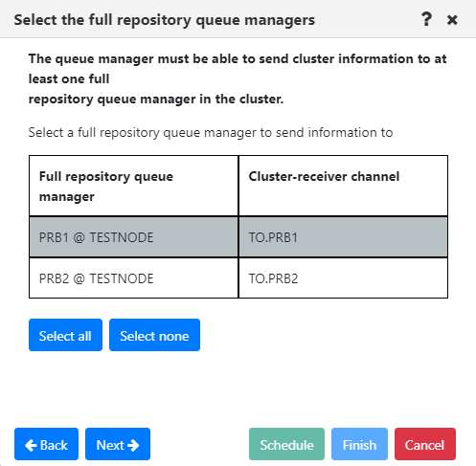Click the TO.PRB1 channel cell
Image resolution: width=476 pixels, height=466 pixels.
(x=343, y=237)
